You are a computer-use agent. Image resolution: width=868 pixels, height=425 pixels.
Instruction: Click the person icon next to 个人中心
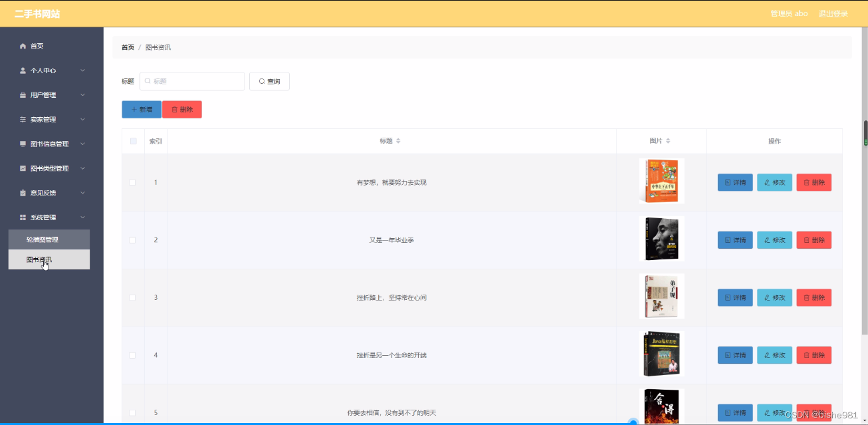(22, 70)
